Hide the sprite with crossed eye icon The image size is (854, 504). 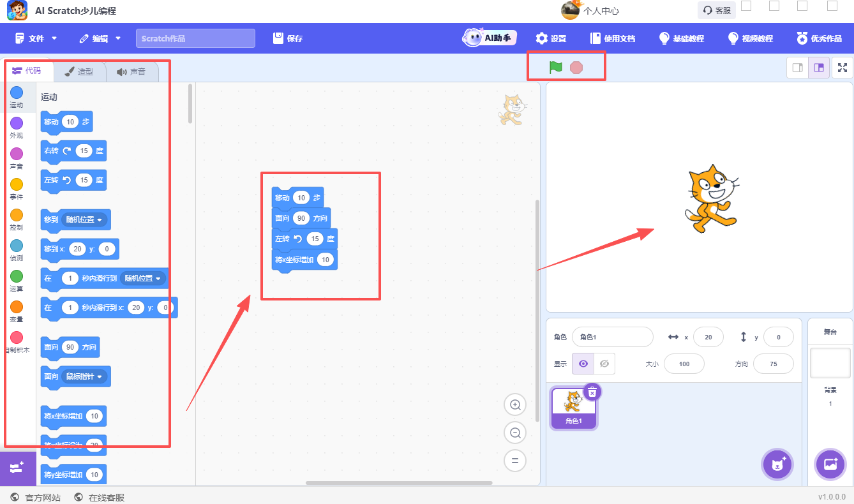coord(604,364)
